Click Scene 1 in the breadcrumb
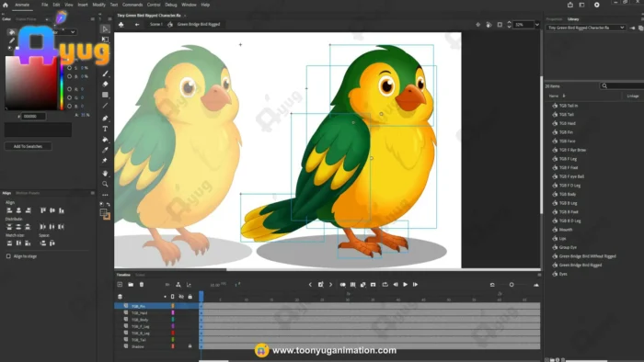Image resolution: width=644 pixels, height=362 pixels. click(156, 25)
